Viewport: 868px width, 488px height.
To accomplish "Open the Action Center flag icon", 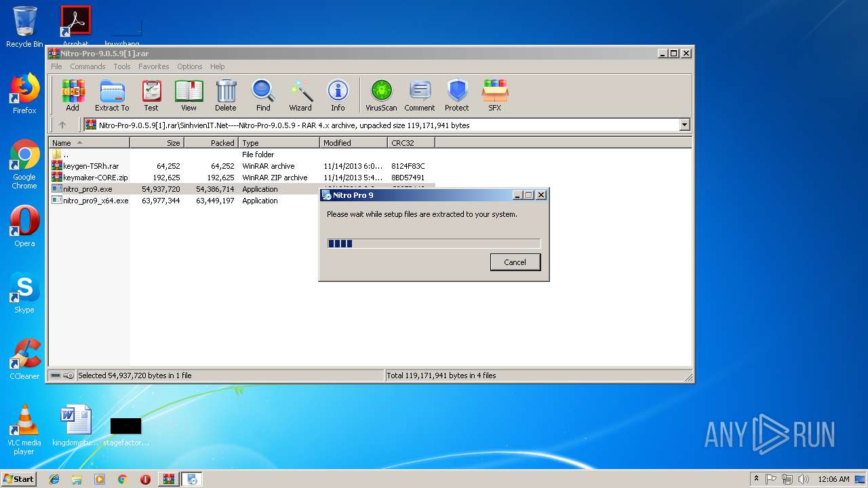I will (x=771, y=479).
